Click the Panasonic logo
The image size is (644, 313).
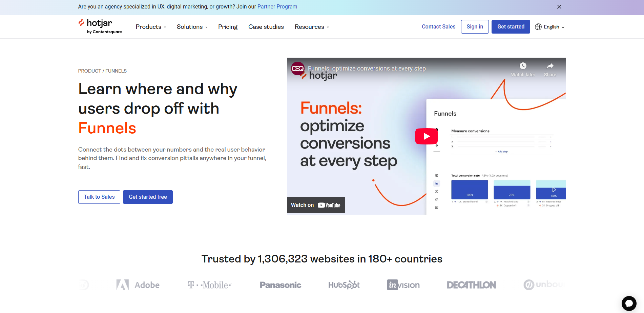[281, 285]
